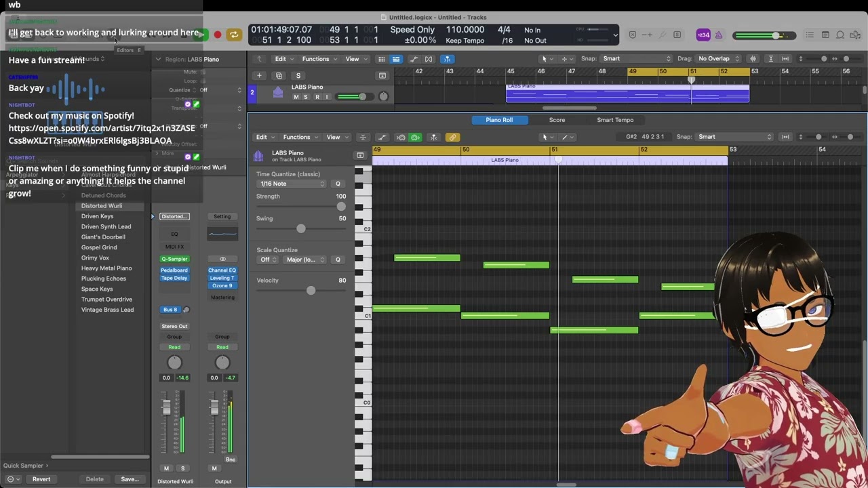Switch to the Piano Roll tab

tap(499, 120)
